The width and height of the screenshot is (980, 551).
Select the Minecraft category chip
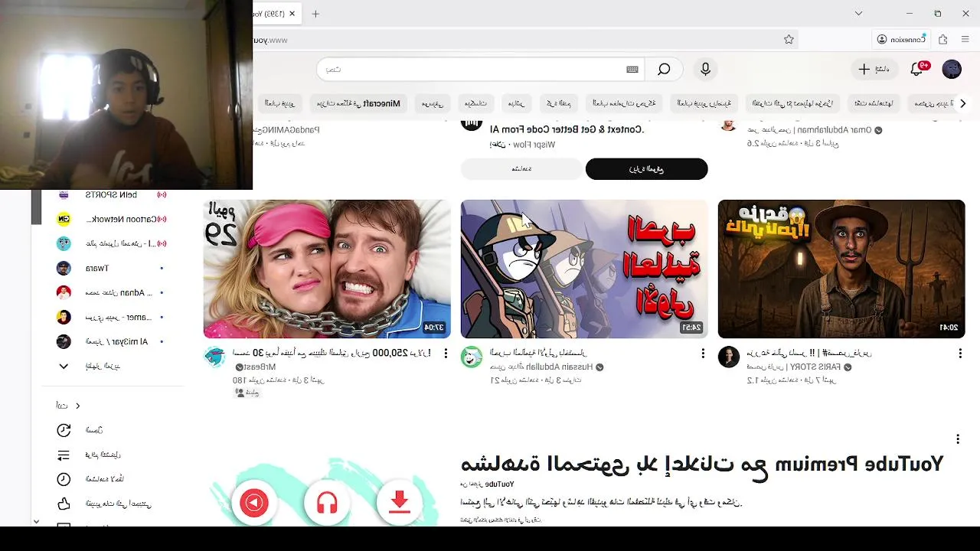[359, 103]
